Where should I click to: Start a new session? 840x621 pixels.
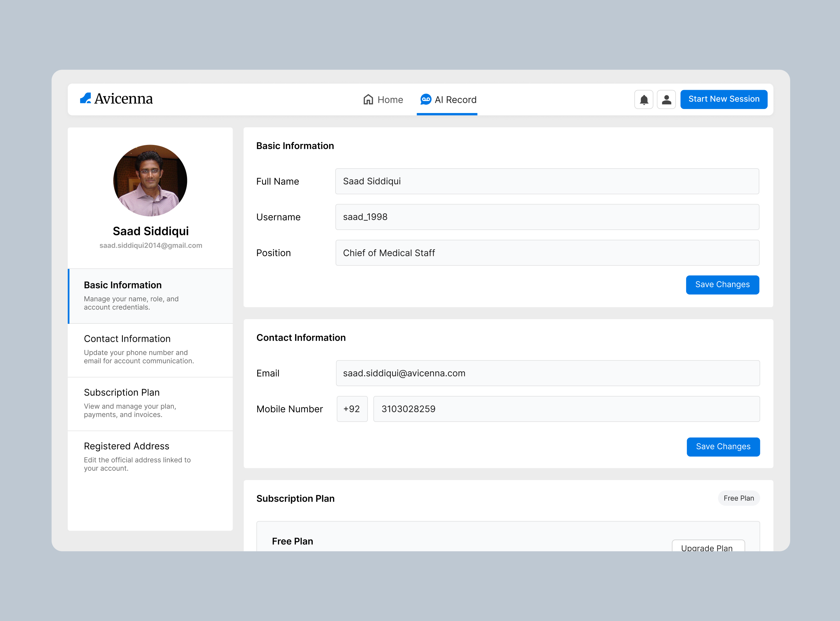[724, 99]
